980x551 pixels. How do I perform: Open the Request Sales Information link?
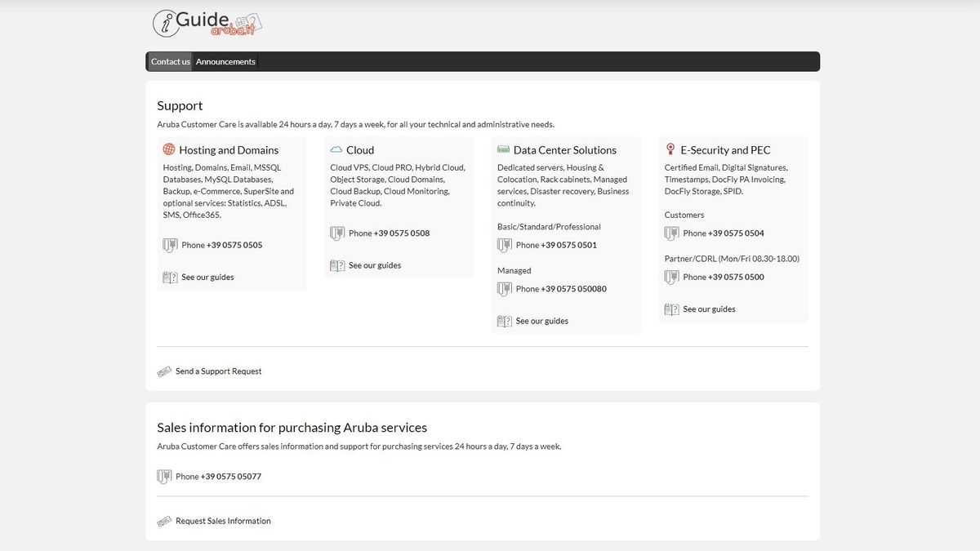(223, 521)
